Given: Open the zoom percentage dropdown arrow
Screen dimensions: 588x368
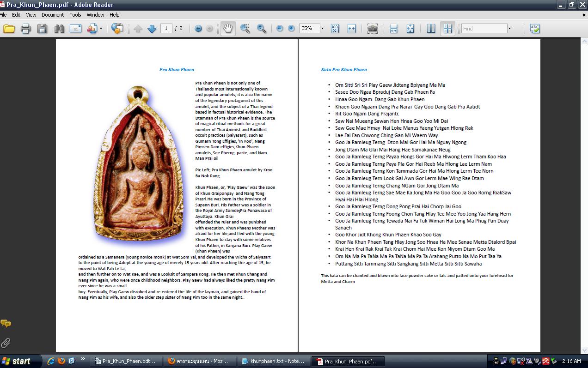Looking at the screenshot, I should 322,29.
